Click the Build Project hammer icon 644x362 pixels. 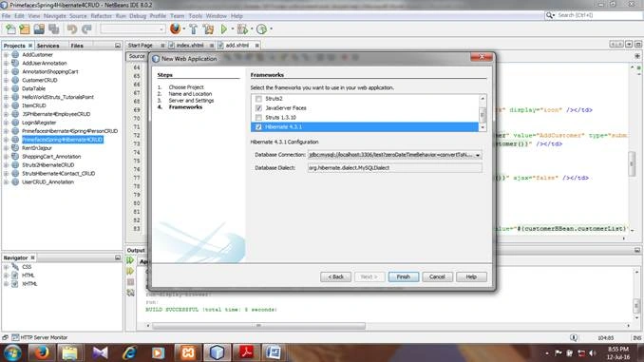(x=193, y=29)
